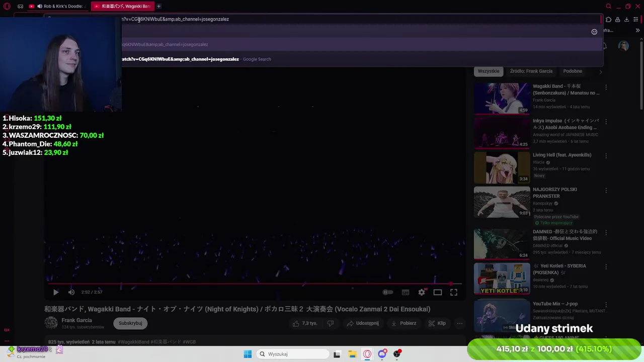Open the YouTube account avatar
Viewport: 644px width, 362px height.
pos(624,46)
